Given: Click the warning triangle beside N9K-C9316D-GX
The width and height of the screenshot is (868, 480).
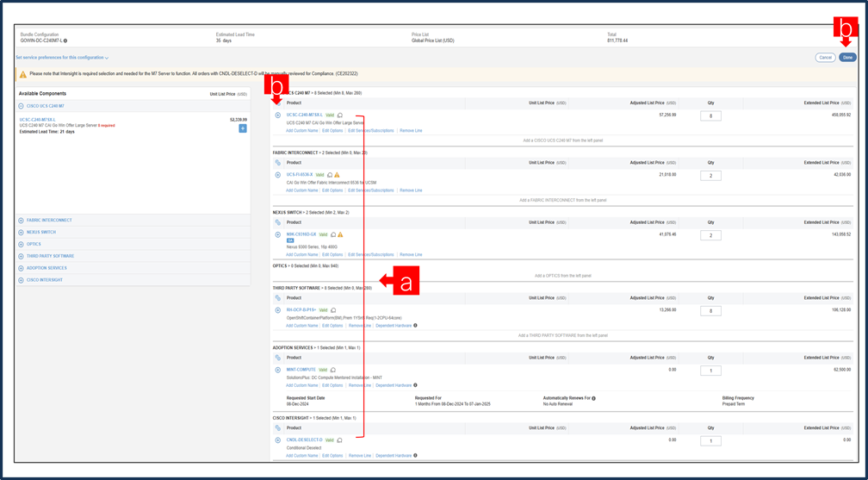Looking at the screenshot, I should (340, 234).
